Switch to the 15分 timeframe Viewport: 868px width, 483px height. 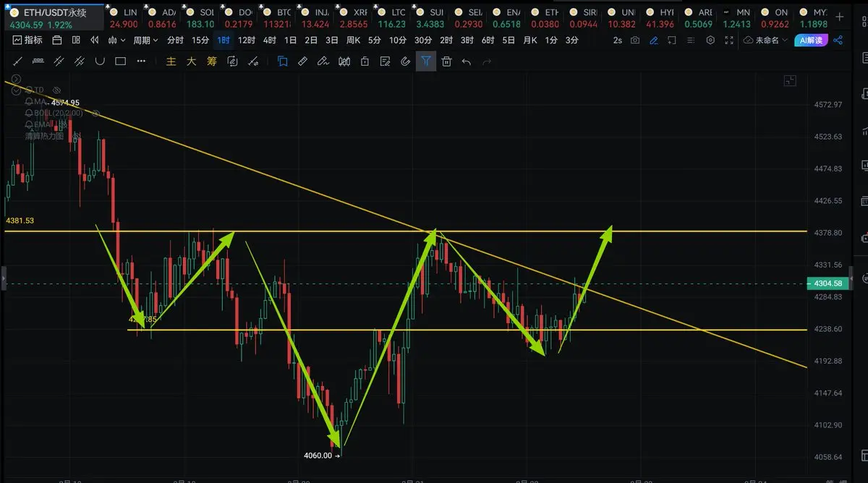(x=200, y=40)
